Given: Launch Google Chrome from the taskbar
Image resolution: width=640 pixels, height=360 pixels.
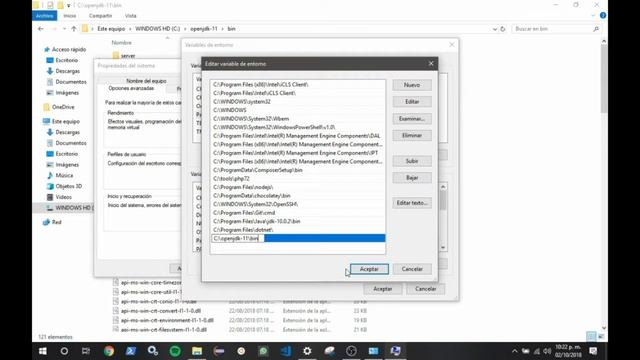Looking at the screenshot, I should pyautogui.click(x=109, y=351).
